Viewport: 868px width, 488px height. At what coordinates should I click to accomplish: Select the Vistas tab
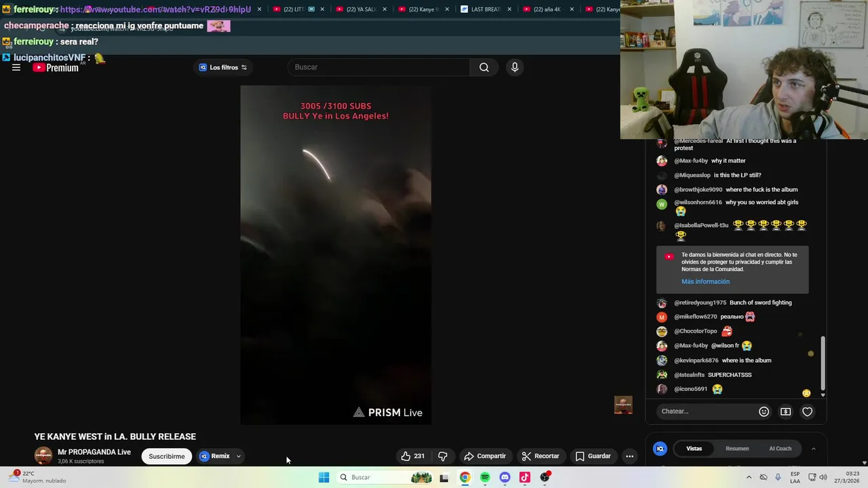pos(694,448)
